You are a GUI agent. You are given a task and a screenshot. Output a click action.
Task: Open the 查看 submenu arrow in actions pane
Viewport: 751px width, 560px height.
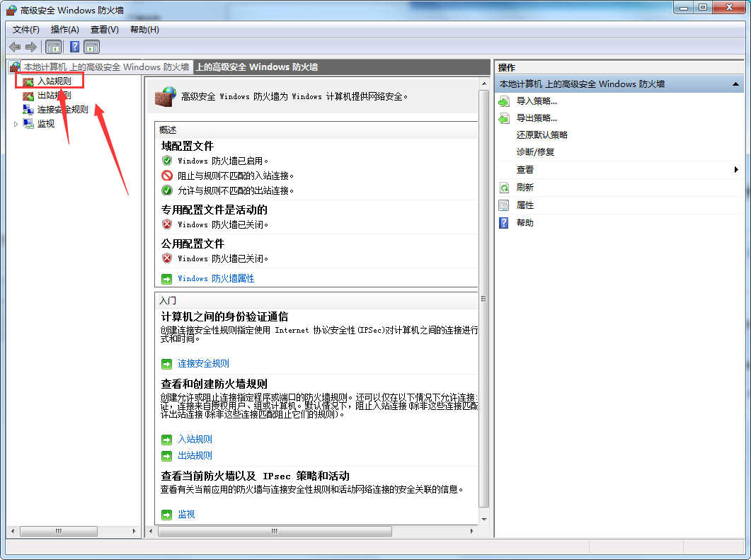736,170
